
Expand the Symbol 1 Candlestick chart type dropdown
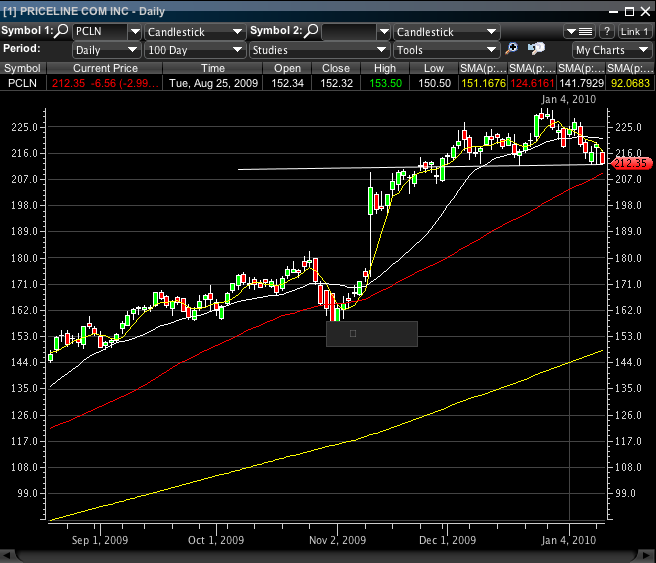click(x=194, y=32)
